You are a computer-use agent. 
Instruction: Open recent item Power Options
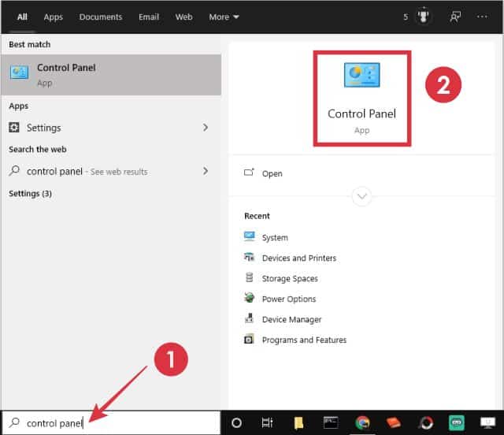pos(289,299)
